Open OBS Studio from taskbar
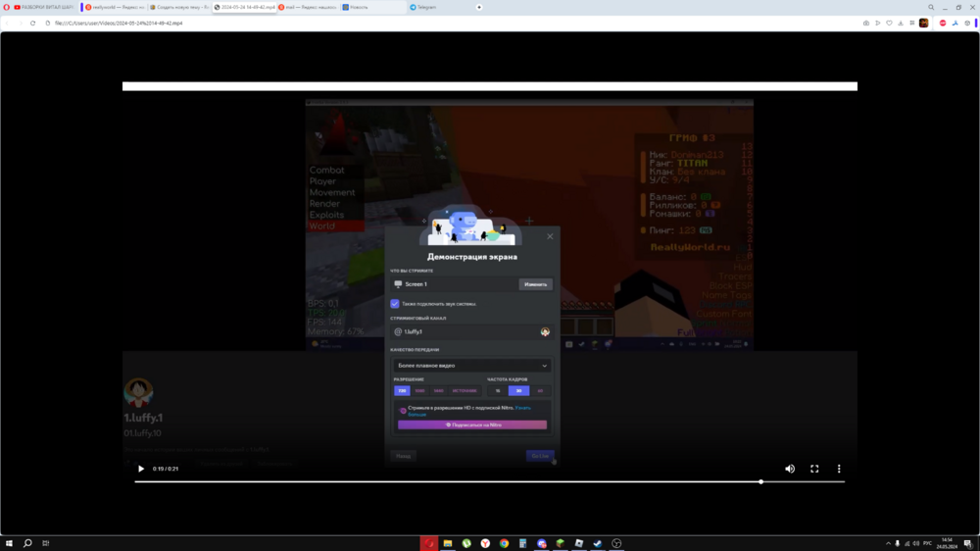The image size is (980, 551). pos(616,543)
